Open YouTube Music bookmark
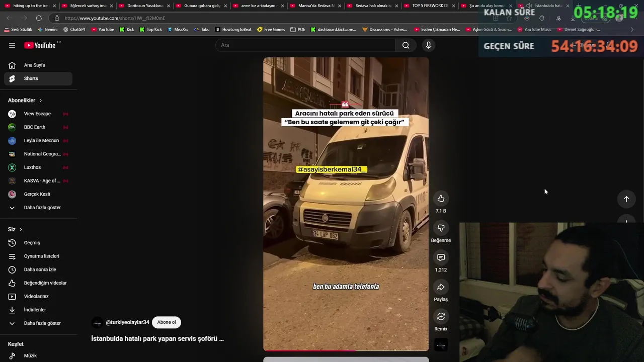Image resolution: width=644 pixels, height=362 pixels. click(x=534, y=30)
